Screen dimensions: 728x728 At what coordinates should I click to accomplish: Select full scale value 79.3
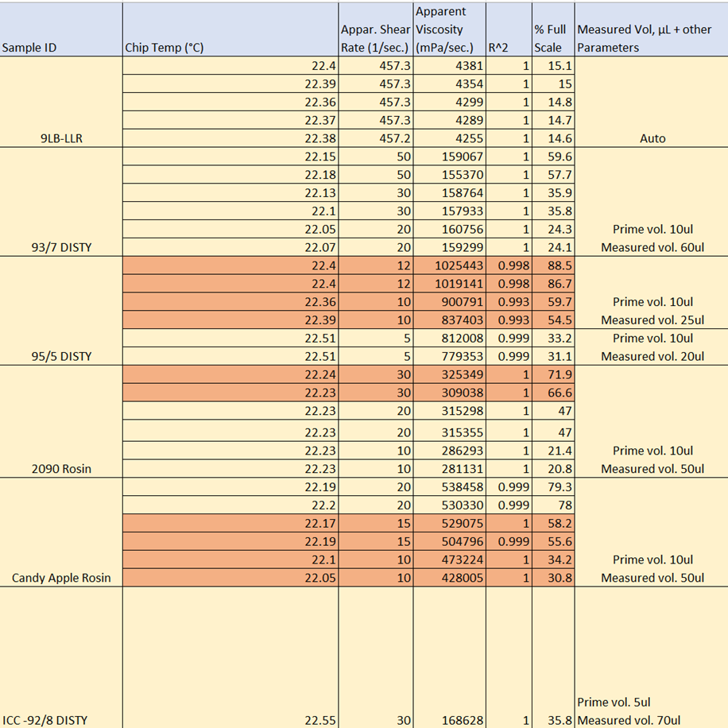[553, 486]
